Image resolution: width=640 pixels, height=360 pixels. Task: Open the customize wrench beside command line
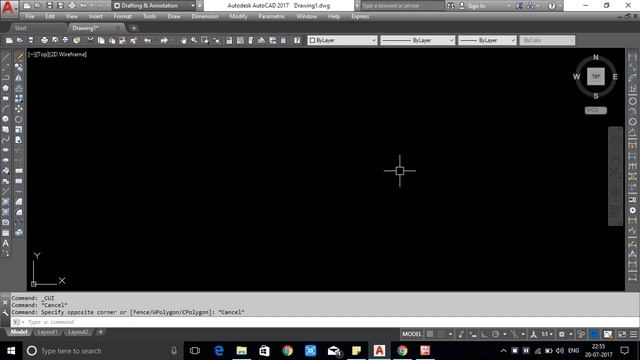point(5,313)
